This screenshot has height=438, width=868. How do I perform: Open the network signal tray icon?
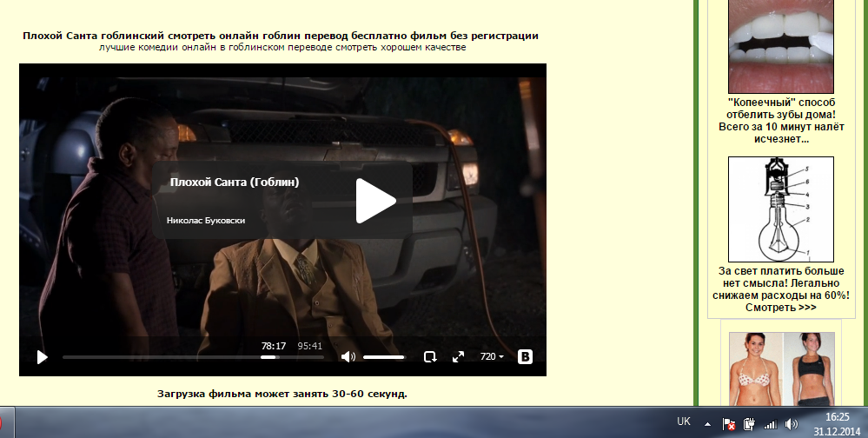[770, 425]
